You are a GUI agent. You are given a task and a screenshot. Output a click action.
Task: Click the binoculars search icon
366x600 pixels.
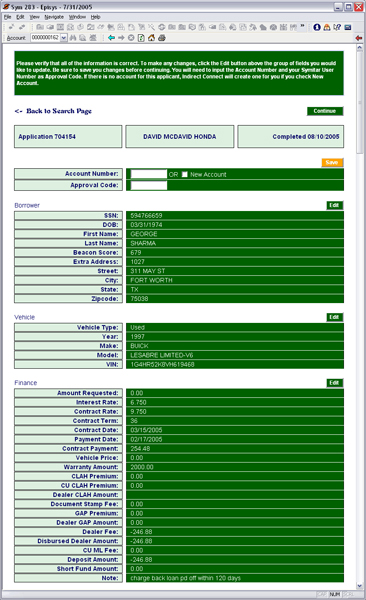coord(73,38)
